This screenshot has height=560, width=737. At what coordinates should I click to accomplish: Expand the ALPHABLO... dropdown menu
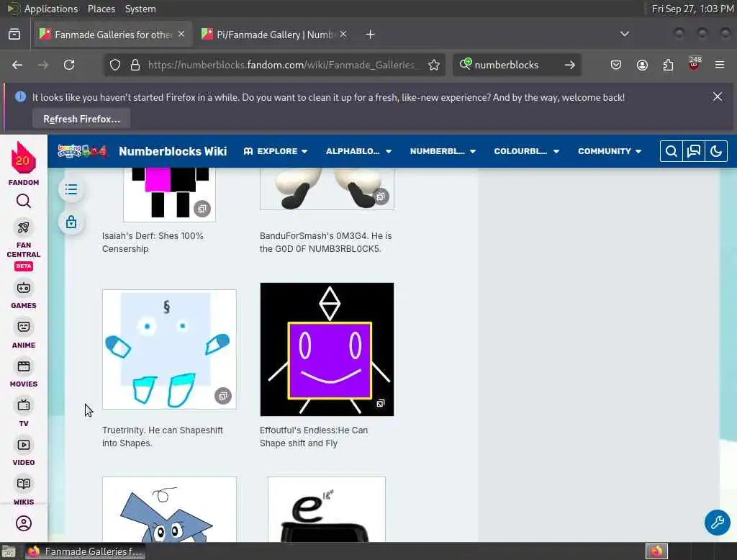(358, 151)
